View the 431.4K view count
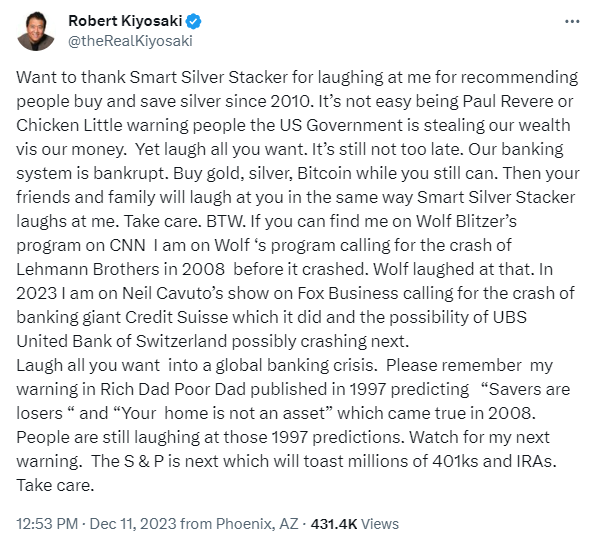 (x=334, y=524)
